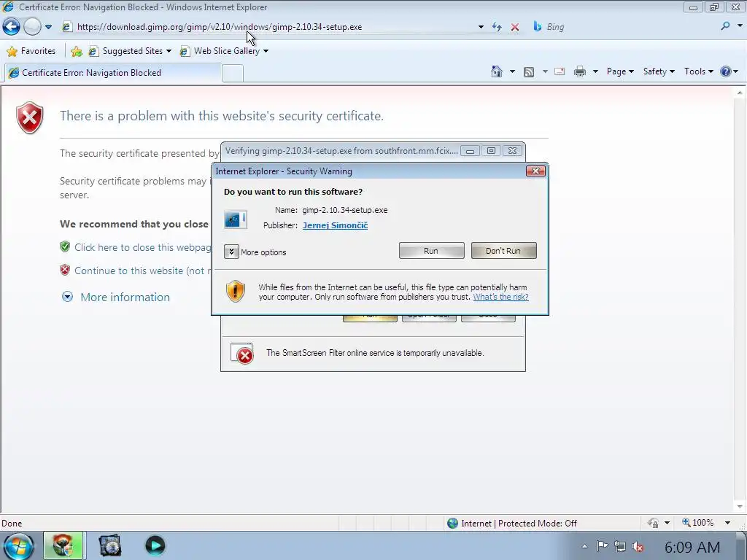
Task: Open the taskbar media player play icon
Action: click(155, 545)
